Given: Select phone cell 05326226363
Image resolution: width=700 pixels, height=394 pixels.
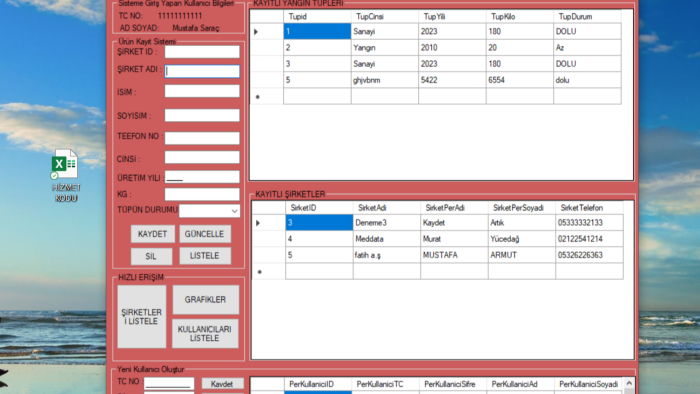Looking at the screenshot, I should tap(589, 255).
